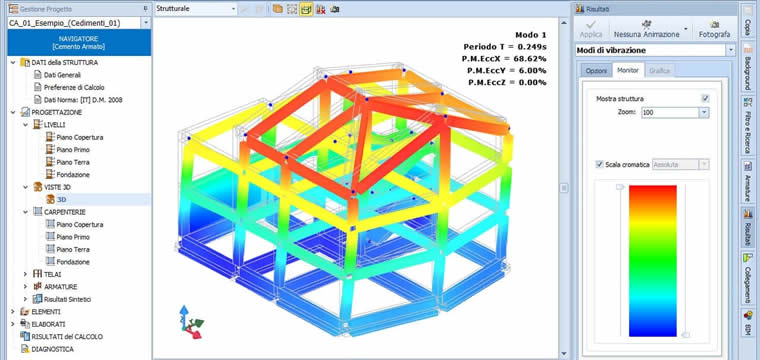Pin the Gestione Progetto panel

[146, 9]
